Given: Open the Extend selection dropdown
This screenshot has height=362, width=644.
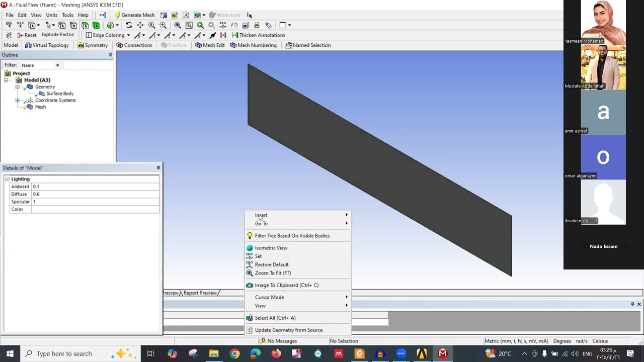Looking at the screenshot, I should point(113,25).
